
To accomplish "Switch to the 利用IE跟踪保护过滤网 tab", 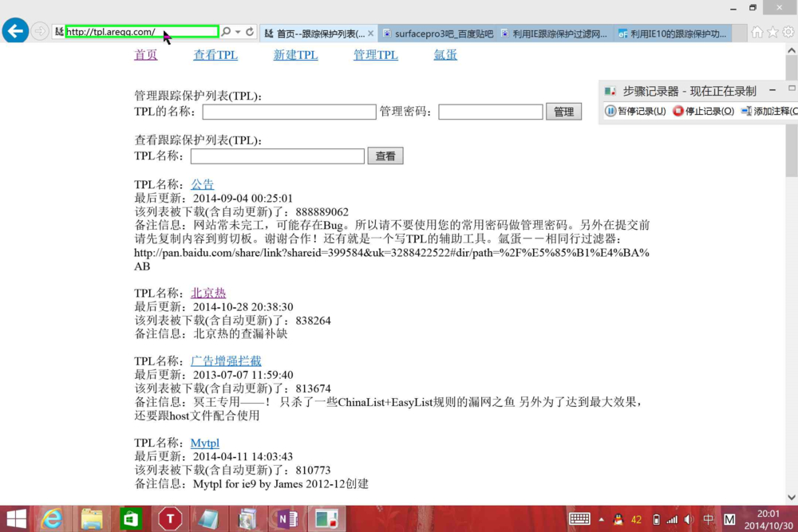I will pos(555,33).
